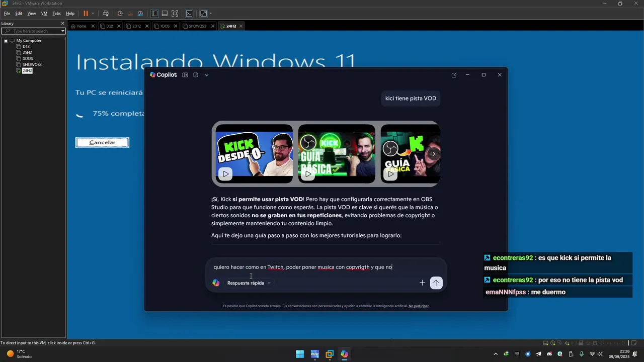The width and height of the screenshot is (644, 362).
Task: Show next videos with carousel arrow
Action: click(x=434, y=154)
